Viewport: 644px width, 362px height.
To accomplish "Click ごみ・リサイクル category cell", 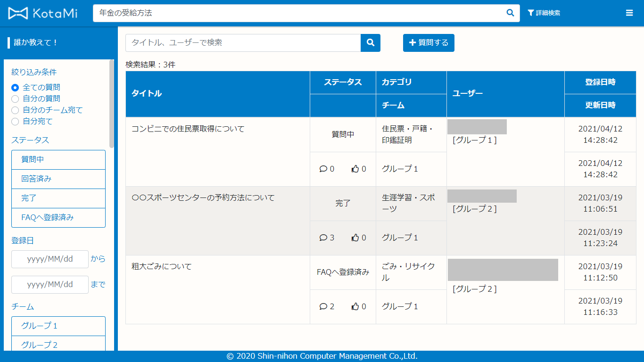I will click(x=411, y=272).
